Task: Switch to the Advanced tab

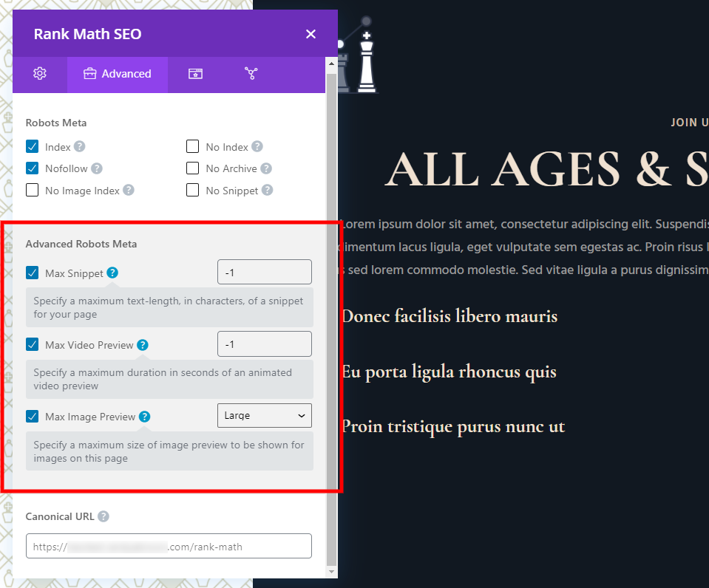Action: click(x=118, y=74)
